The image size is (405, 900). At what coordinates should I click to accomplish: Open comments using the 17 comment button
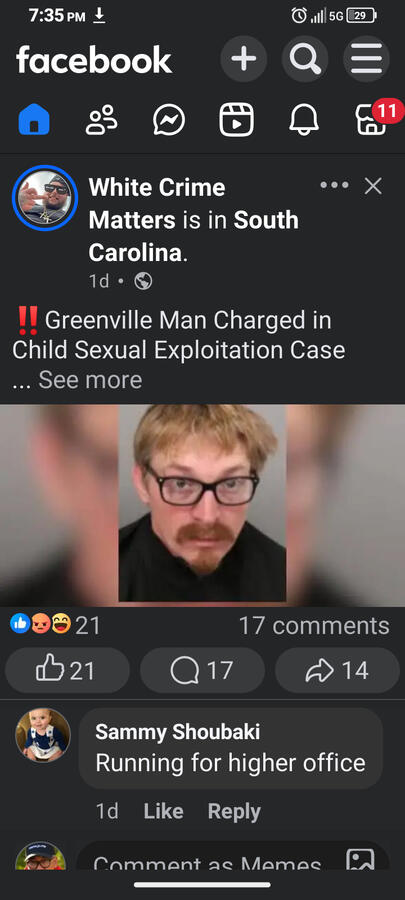tap(202, 670)
